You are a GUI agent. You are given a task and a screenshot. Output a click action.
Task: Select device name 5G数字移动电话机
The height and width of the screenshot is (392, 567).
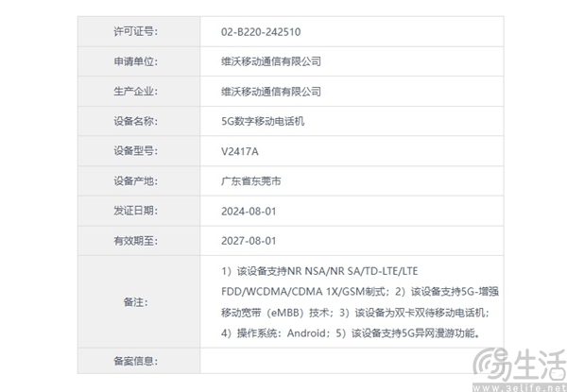(x=263, y=121)
